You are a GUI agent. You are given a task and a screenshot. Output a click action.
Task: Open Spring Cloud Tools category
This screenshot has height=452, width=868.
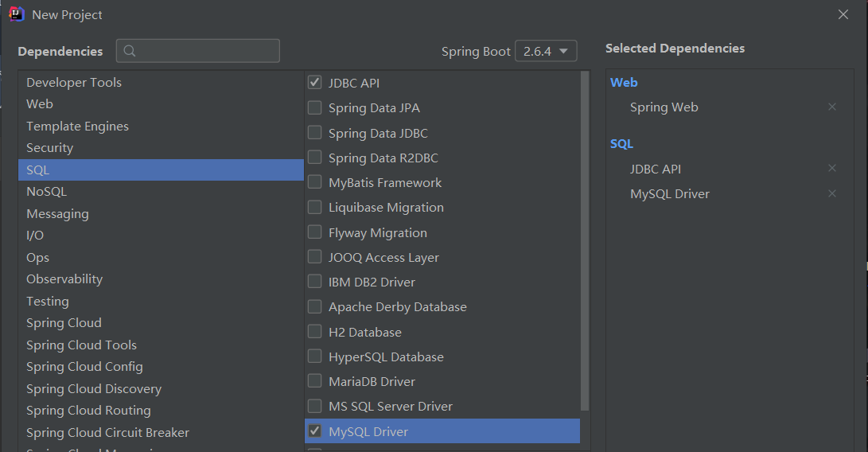click(161, 345)
